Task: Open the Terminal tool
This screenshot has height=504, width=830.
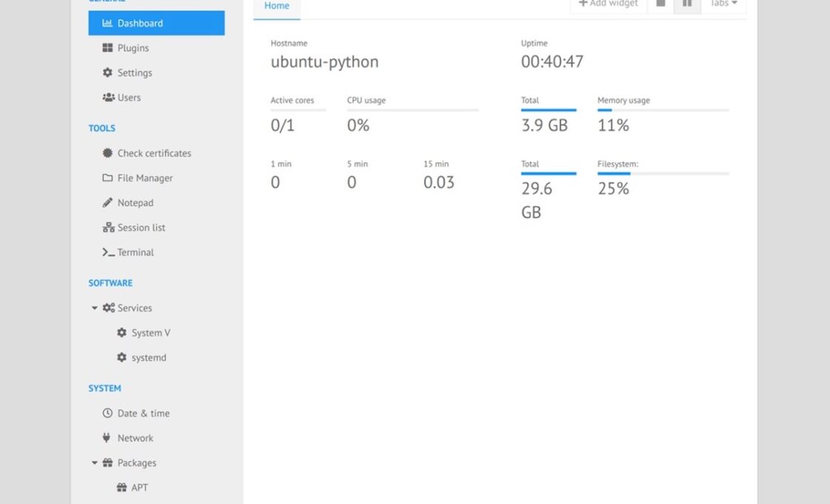Action: pyautogui.click(x=135, y=252)
